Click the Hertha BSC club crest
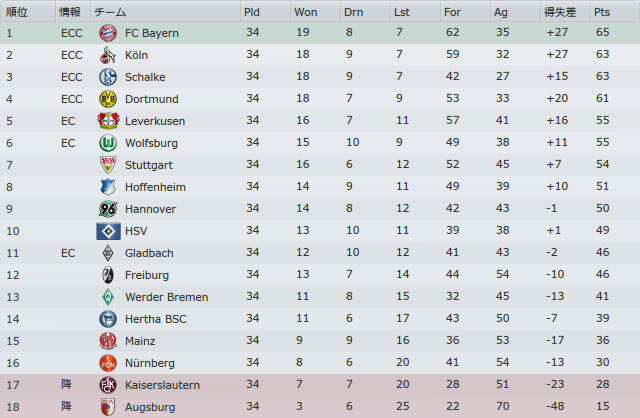This screenshot has height=418, width=640. (x=108, y=319)
